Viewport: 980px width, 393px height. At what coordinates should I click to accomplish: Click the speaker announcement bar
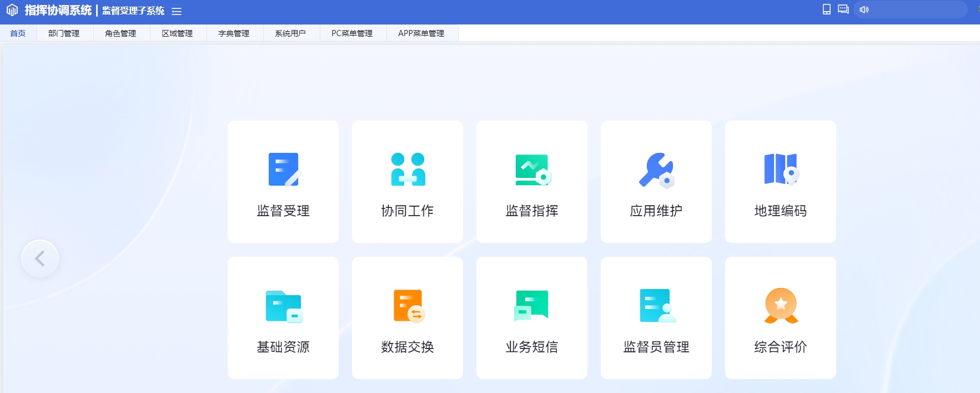coord(911,9)
